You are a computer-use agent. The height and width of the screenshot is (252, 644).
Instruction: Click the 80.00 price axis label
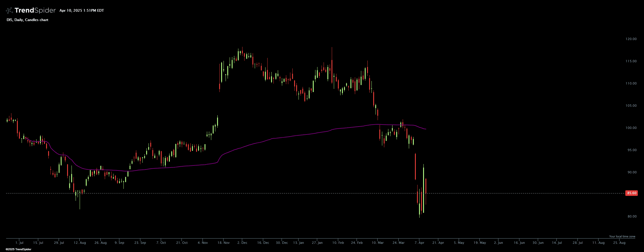point(632,216)
